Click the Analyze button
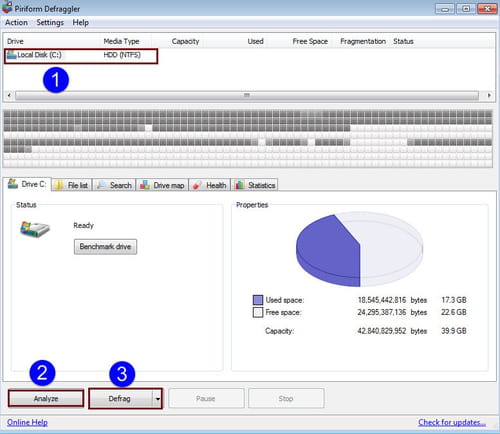The width and height of the screenshot is (500, 434). point(46,398)
